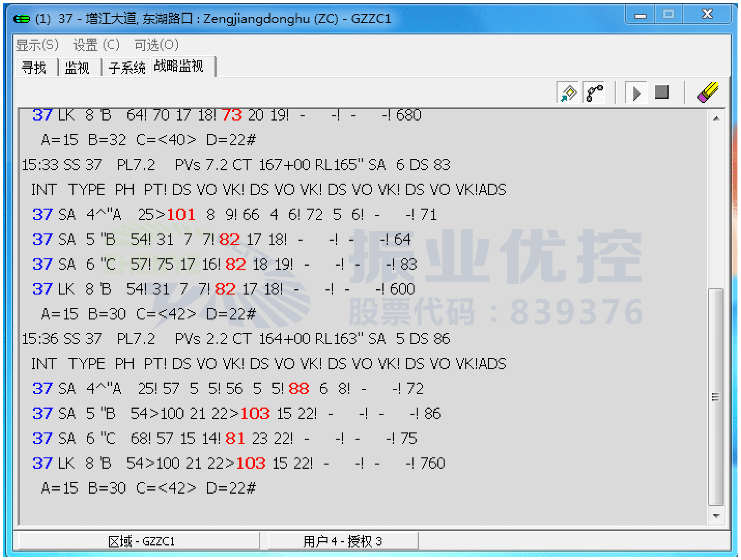Click the LK row ending in 760
Image resolution: width=741 pixels, height=560 pixels.
pyautogui.click(x=239, y=464)
